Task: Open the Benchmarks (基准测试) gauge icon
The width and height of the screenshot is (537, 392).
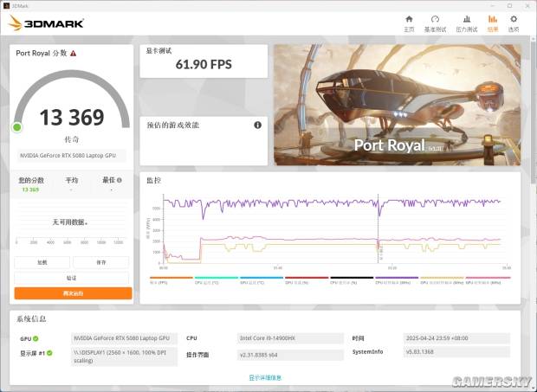Action: tap(435, 19)
